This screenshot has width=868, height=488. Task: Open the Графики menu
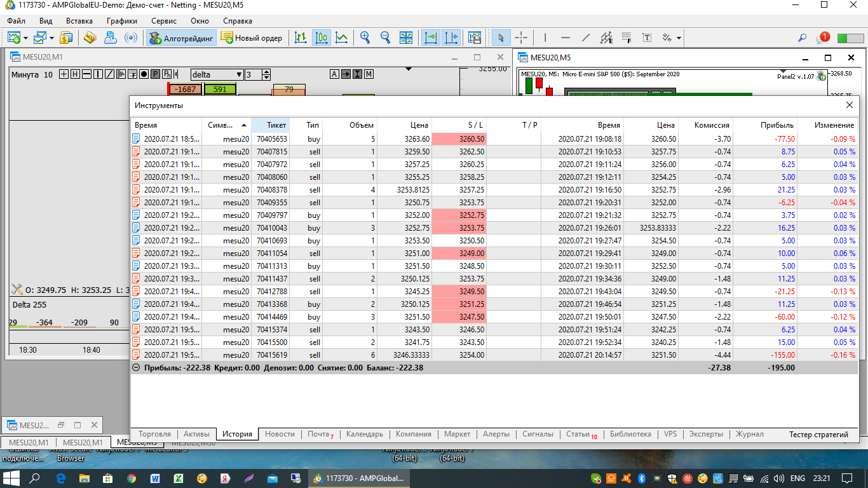click(122, 20)
